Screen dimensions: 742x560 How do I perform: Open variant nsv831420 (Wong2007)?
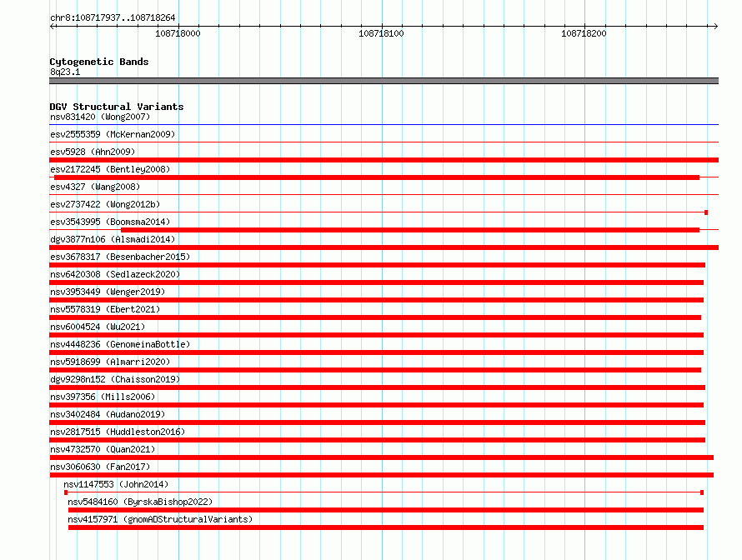pos(100,117)
